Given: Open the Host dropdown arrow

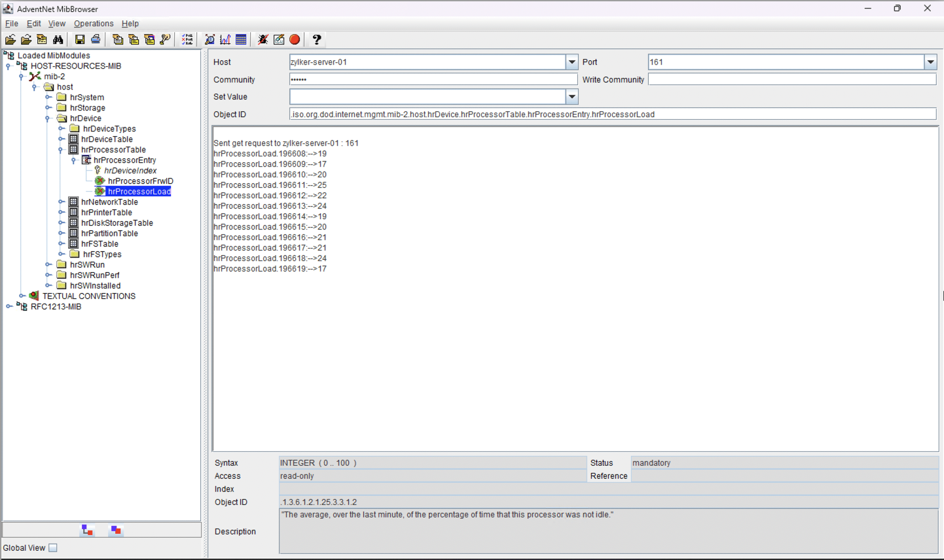Looking at the screenshot, I should (572, 62).
